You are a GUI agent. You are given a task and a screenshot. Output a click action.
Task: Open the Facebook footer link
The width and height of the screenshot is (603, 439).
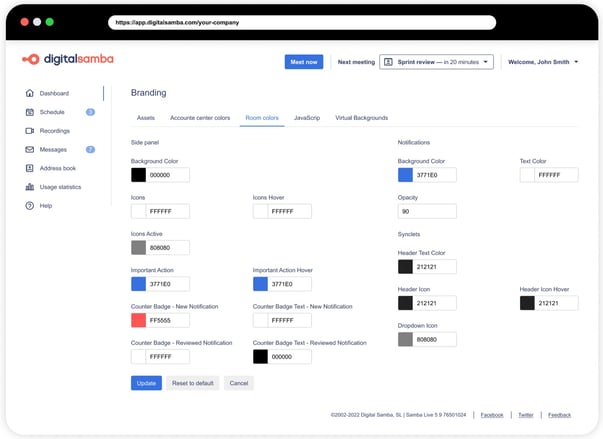tap(491, 414)
